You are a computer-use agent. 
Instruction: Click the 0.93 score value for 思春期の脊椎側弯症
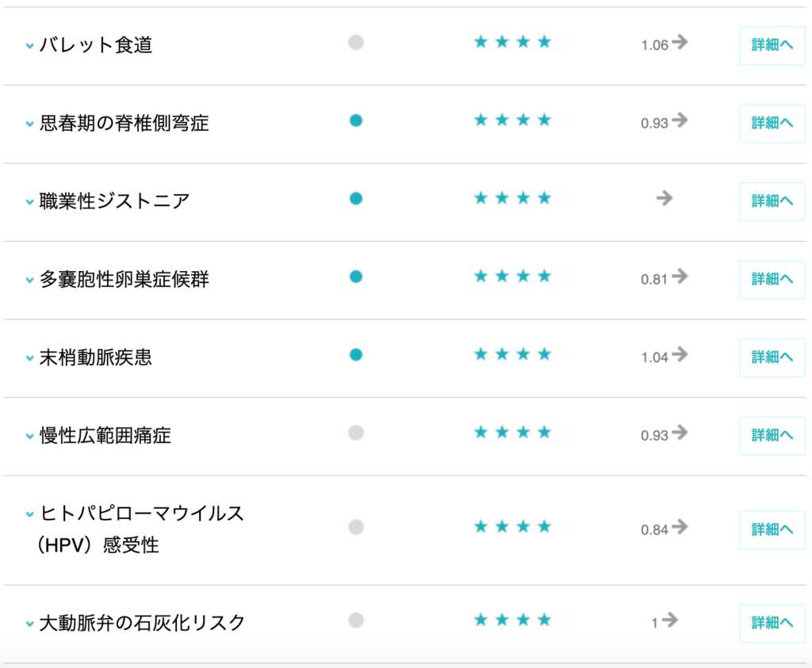[654, 124]
